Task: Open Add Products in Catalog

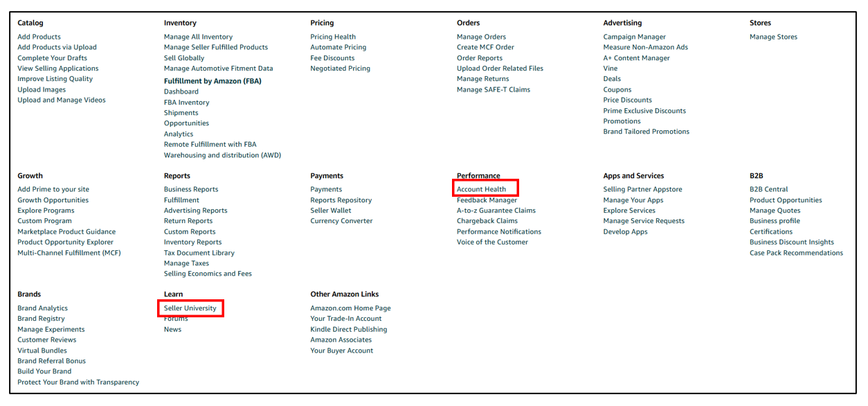Action: 39,37
